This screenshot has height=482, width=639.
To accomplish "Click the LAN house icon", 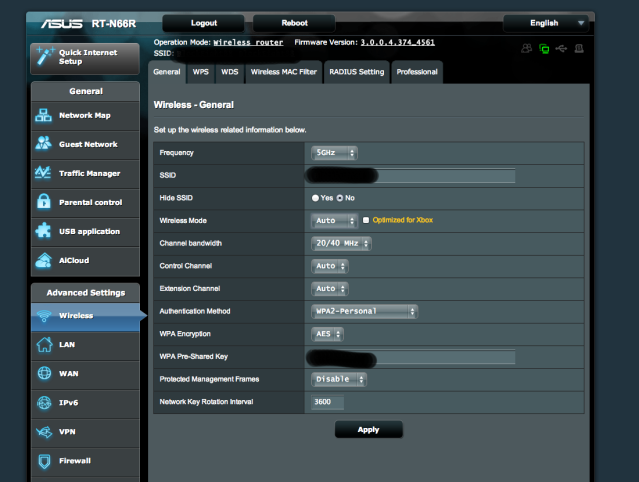I will [x=44, y=344].
